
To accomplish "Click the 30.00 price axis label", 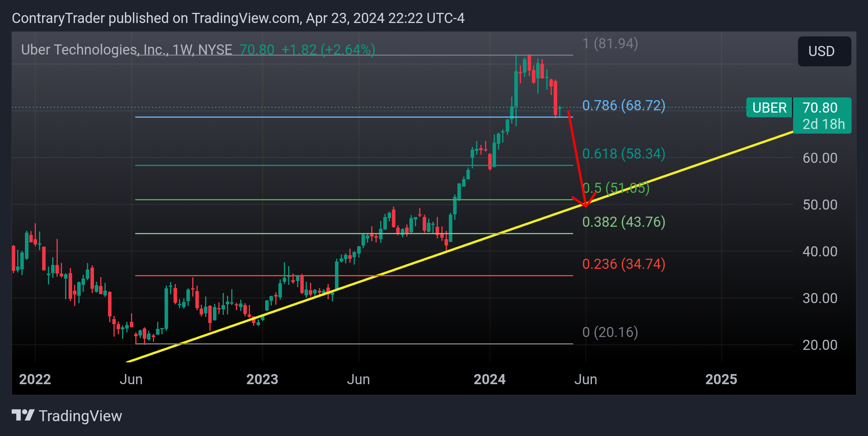I will tap(820, 298).
